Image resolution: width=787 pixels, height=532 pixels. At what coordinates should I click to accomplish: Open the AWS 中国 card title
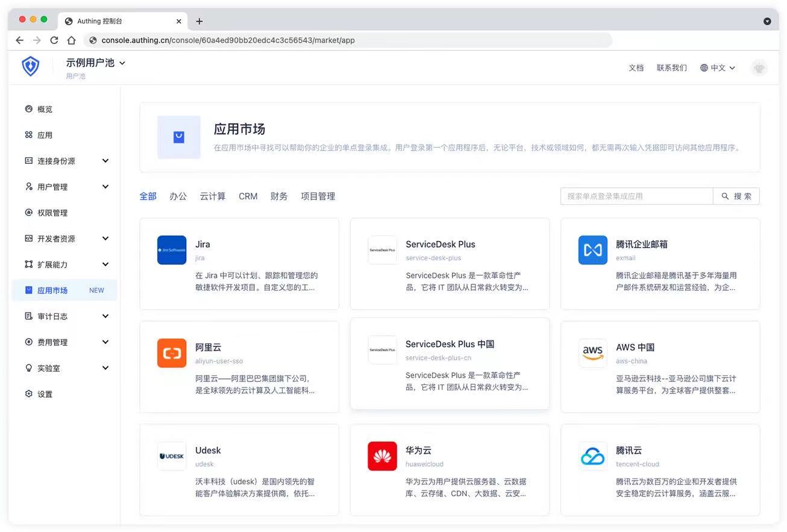635,348
